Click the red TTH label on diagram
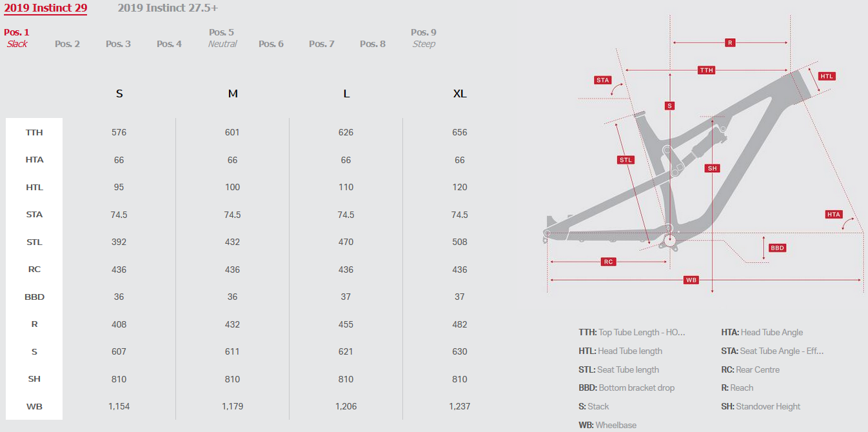The width and height of the screenshot is (868, 432). pos(707,70)
